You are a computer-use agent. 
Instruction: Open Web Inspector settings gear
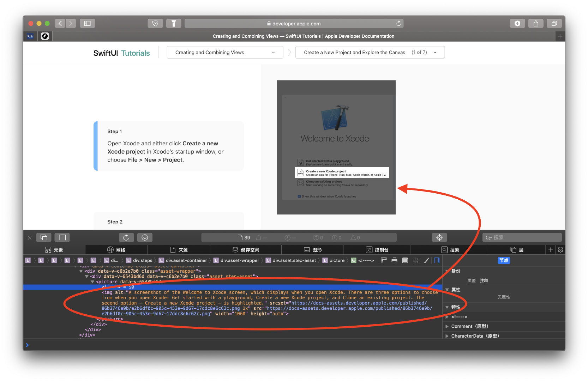pyautogui.click(x=560, y=250)
